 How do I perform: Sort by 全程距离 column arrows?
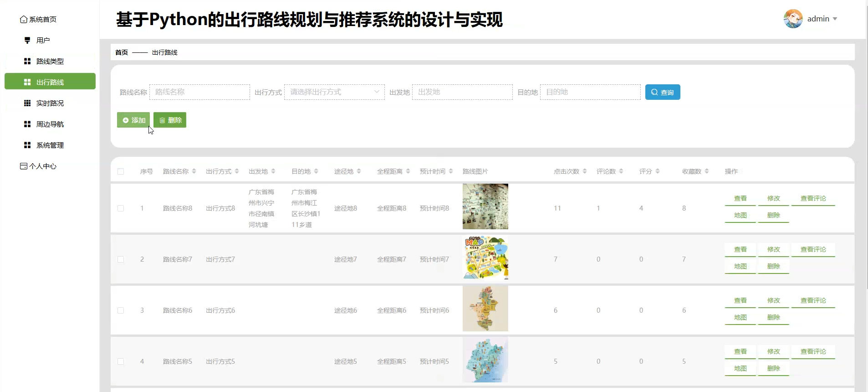point(408,171)
